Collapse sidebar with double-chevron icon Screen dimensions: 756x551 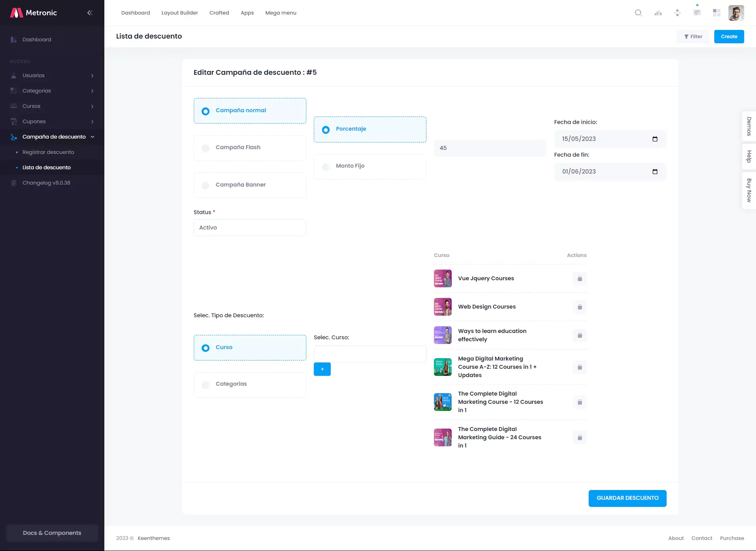pos(90,13)
